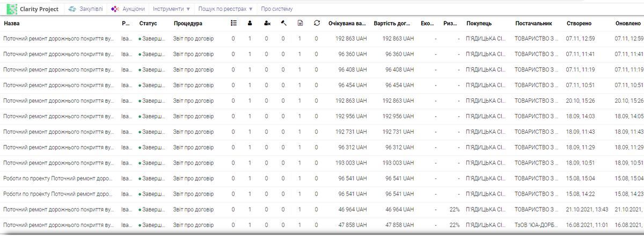The width and height of the screenshot is (644, 236).
Task: Expand the Пошук по реєстрах dropdown
Action: pos(225,9)
